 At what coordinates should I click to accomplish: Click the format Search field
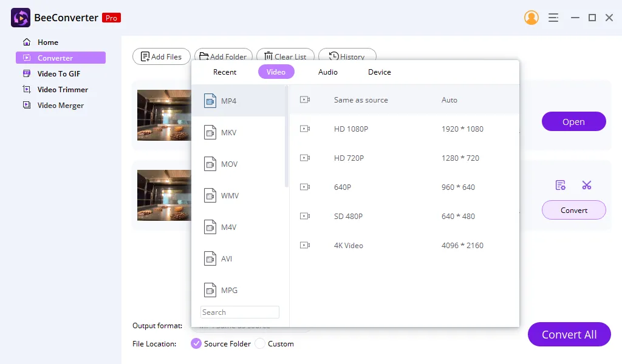239,312
